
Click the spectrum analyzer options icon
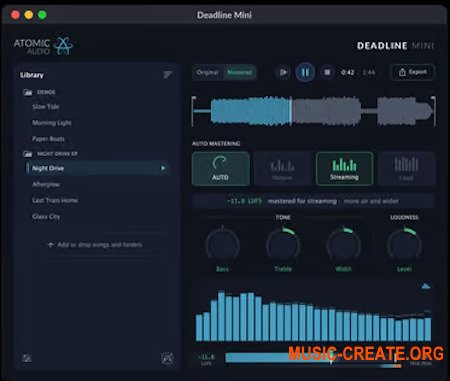[426, 286]
